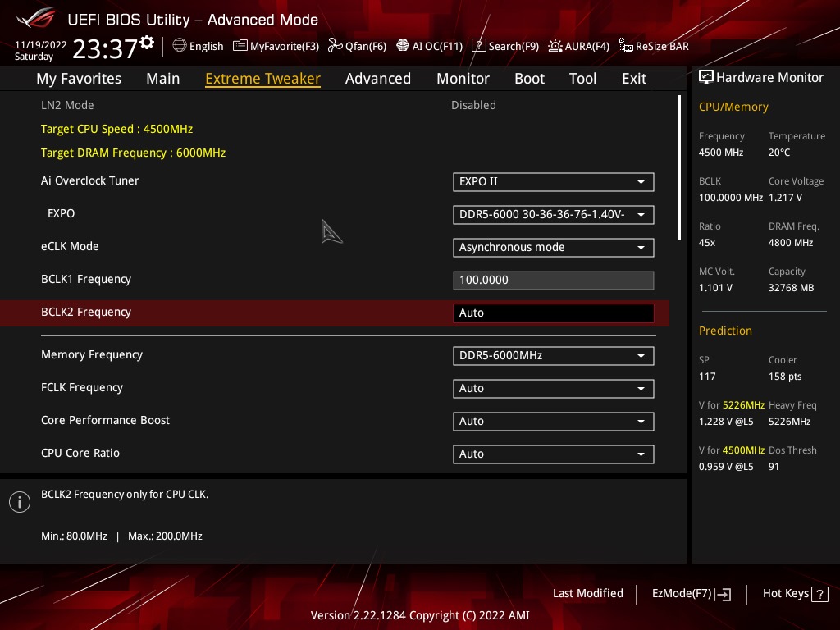Open Qfan(F6) fan control icon
The width and height of the screenshot is (840, 630).
click(x=335, y=46)
